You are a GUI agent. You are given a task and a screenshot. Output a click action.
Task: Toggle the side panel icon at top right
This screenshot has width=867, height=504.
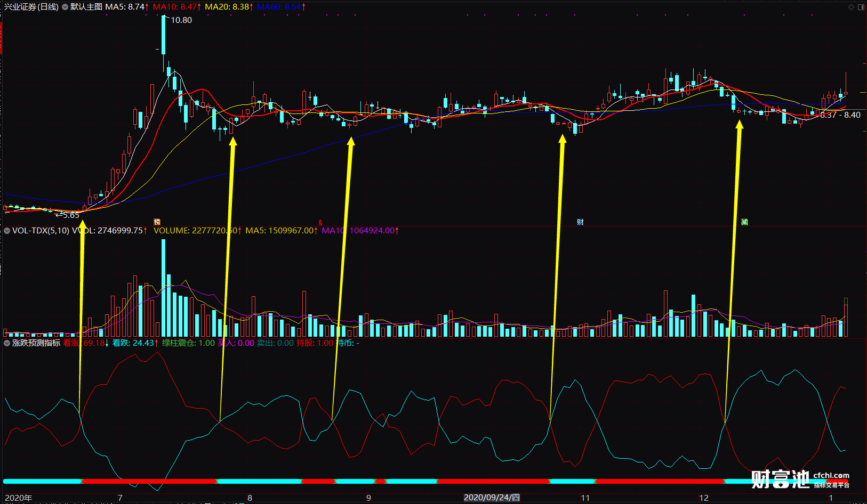pos(861,7)
